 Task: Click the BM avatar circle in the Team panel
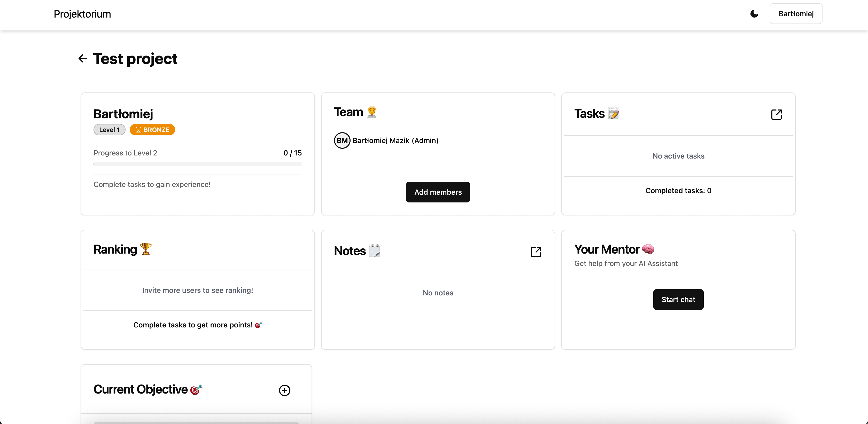(x=342, y=140)
